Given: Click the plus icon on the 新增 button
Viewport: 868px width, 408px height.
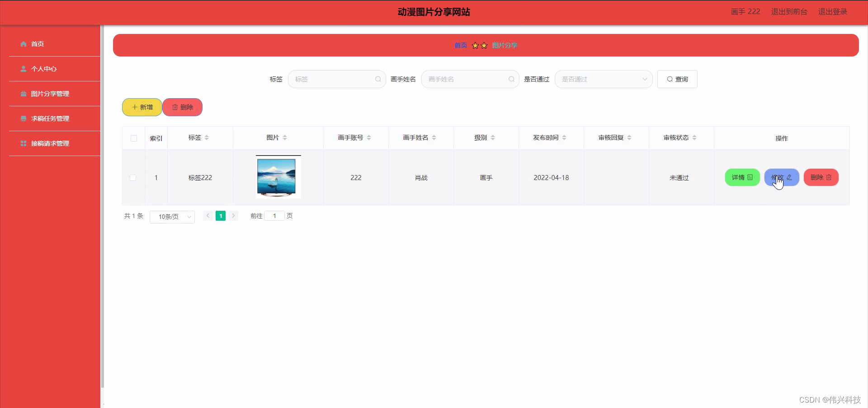Looking at the screenshot, I should [134, 107].
